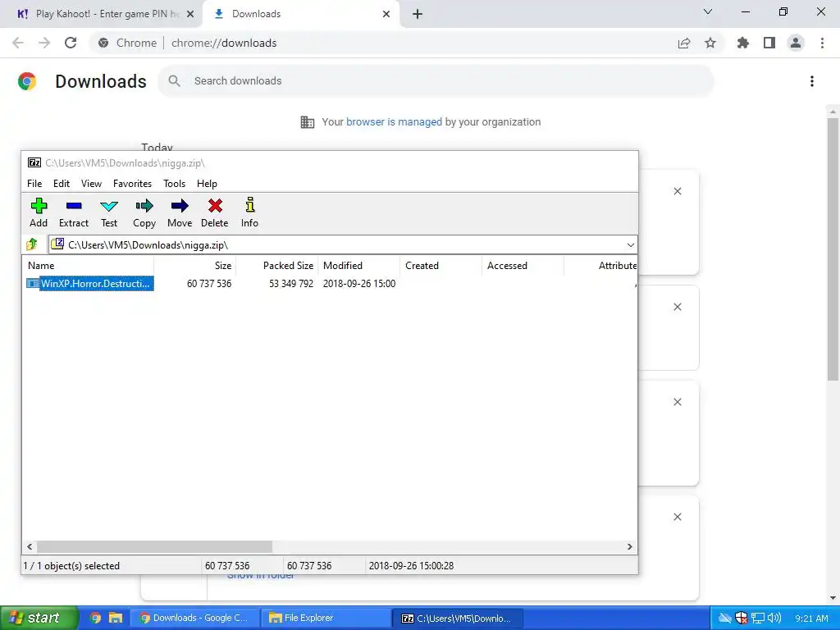This screenshot has height=630, width=840.
Task: Open the File menu in 7-Zip
Action: point(34,184)
